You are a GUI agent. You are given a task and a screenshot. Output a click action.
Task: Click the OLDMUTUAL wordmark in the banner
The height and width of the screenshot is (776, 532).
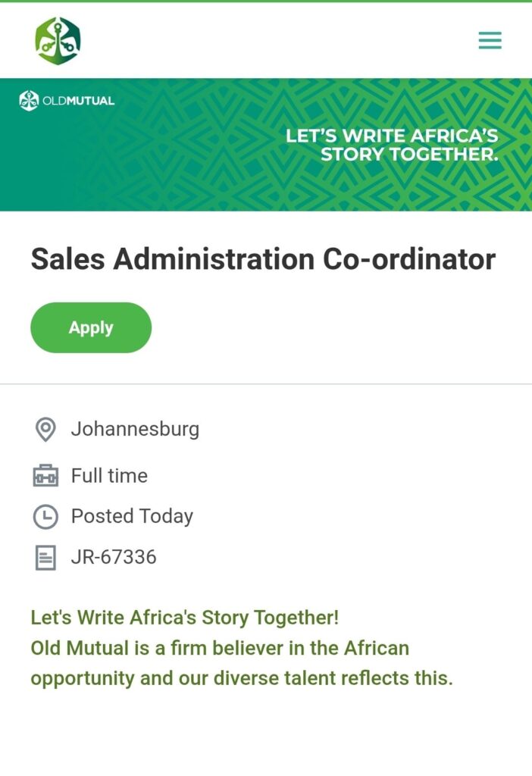point(79,101)
